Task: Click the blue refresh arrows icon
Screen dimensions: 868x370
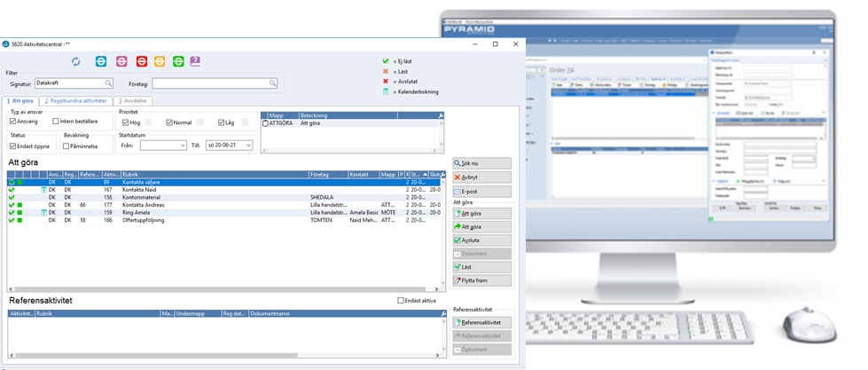Action: coord(76,61)
